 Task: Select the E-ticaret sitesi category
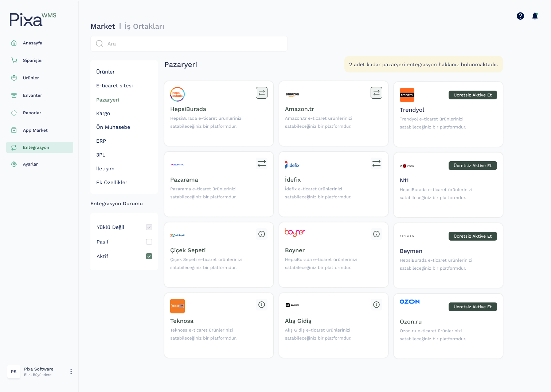click(114, 86)
